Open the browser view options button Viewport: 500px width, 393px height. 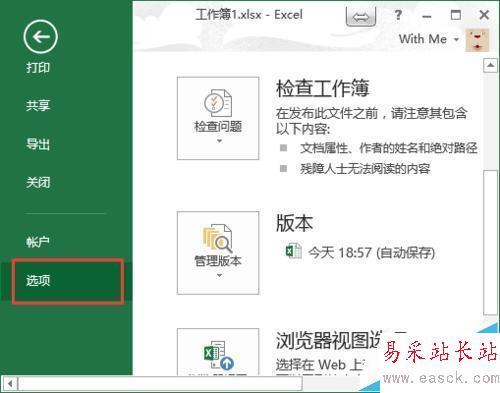[x=218, y=352]
